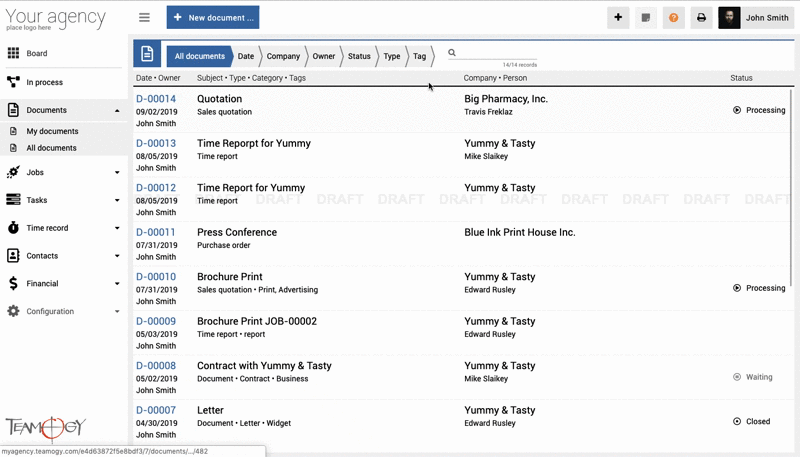Select the Company filter tab
Image resolution: width=800 pixels, height=457 pixels.
click(283, 56)
